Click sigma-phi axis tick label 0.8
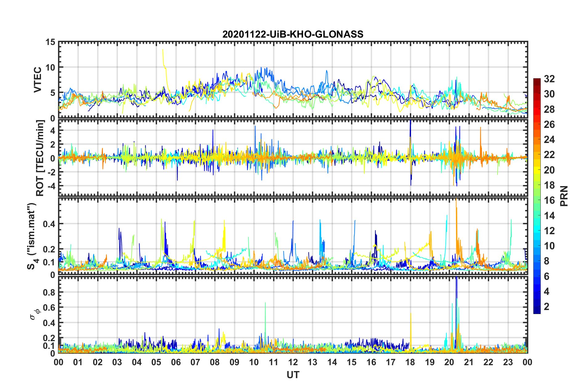The image size is (586, 392). (50, 292)
